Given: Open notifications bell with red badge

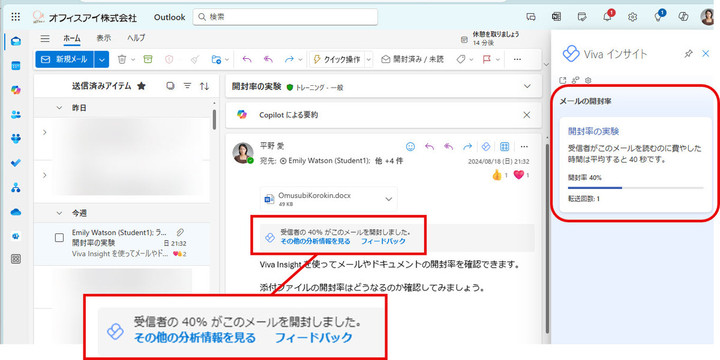Looking at the screenshot, I should 608,17.
